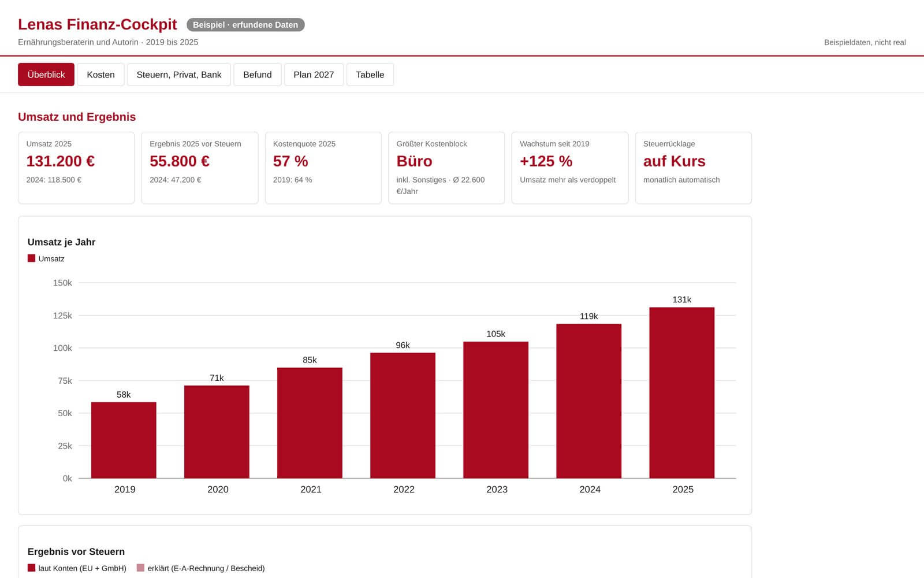The image size is (924, 578).
Task: Click the 2024: 118.500 € text
Action: [x=54, y=180]
